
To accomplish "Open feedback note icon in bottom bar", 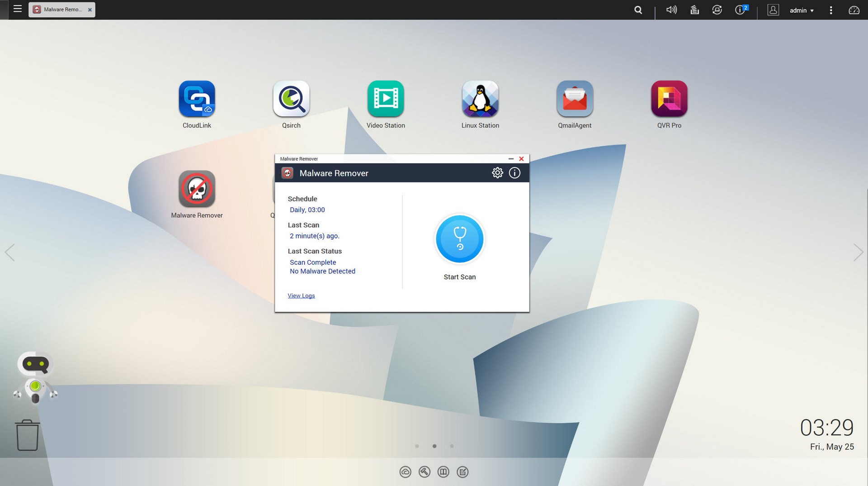I will (x=462, y=472).
